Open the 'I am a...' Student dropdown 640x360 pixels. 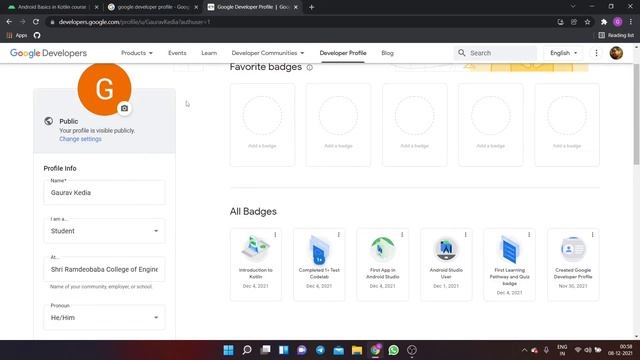coord(104,231)
